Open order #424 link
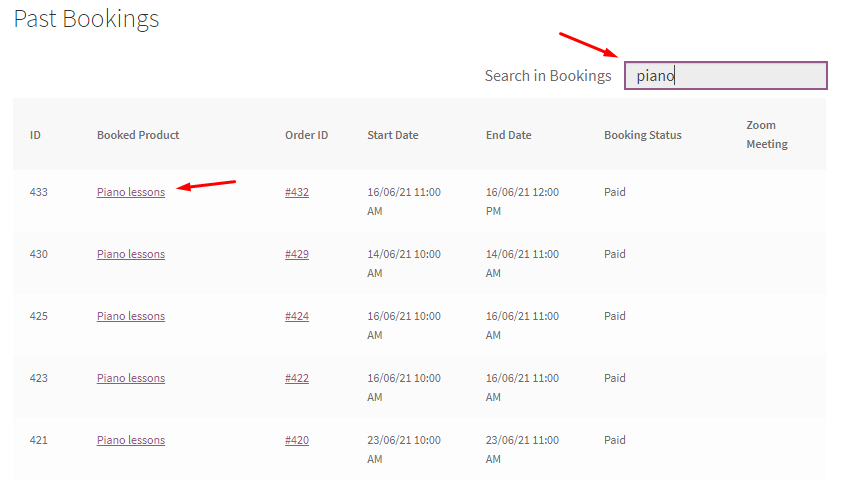The image size is (845, 482). tap(297, 316)
